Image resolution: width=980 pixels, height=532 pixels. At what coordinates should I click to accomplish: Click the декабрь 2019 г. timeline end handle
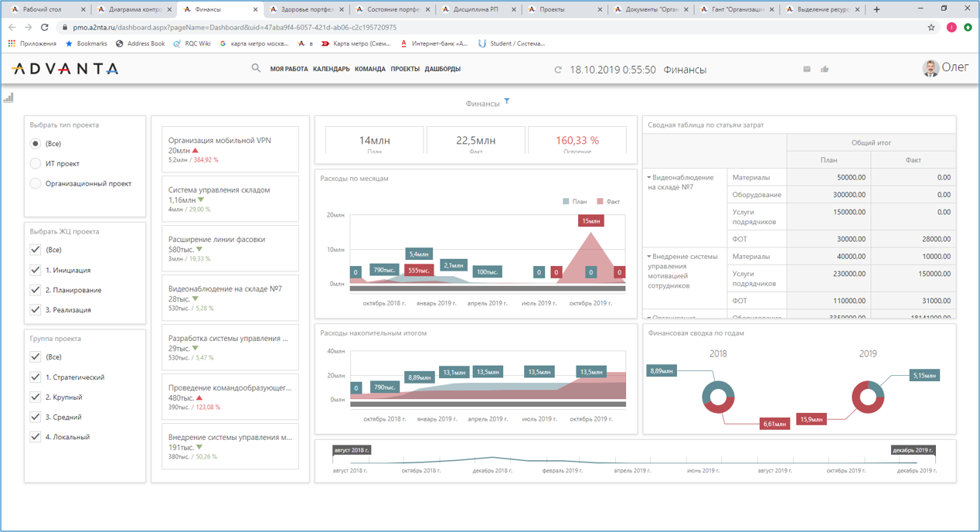tap(914, 449)
